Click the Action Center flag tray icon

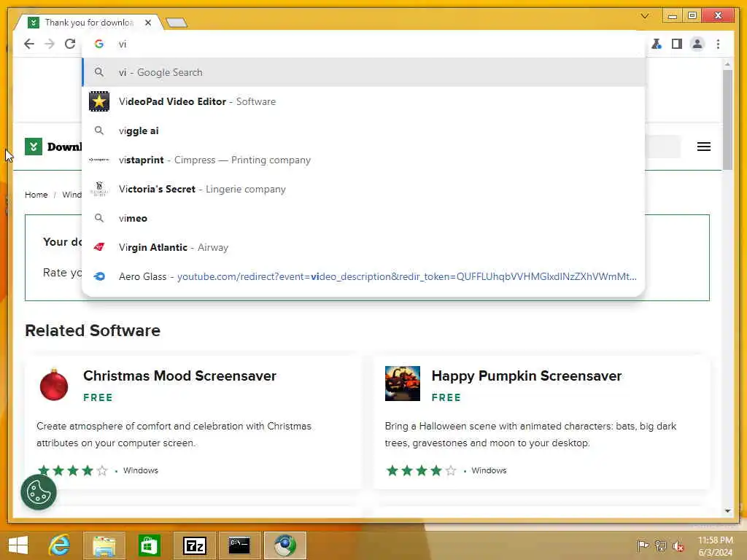coord(643,545)
